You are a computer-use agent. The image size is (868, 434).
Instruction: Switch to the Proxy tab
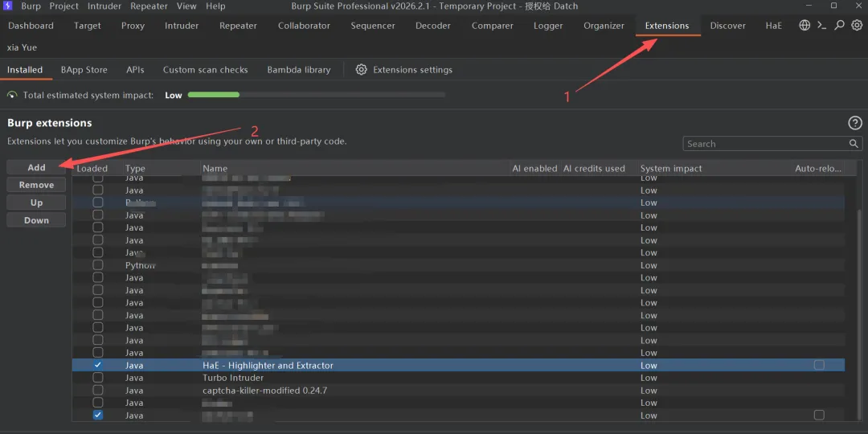(133, 26)
